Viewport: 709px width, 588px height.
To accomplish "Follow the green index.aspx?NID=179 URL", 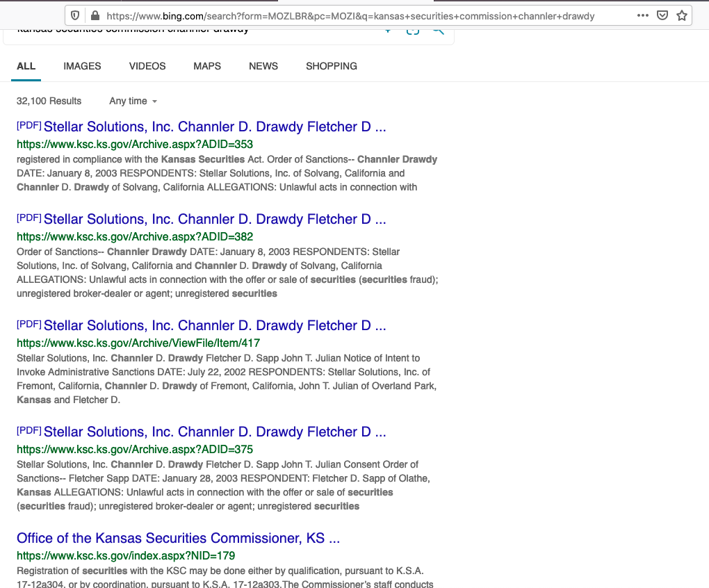I will point(126,555).
